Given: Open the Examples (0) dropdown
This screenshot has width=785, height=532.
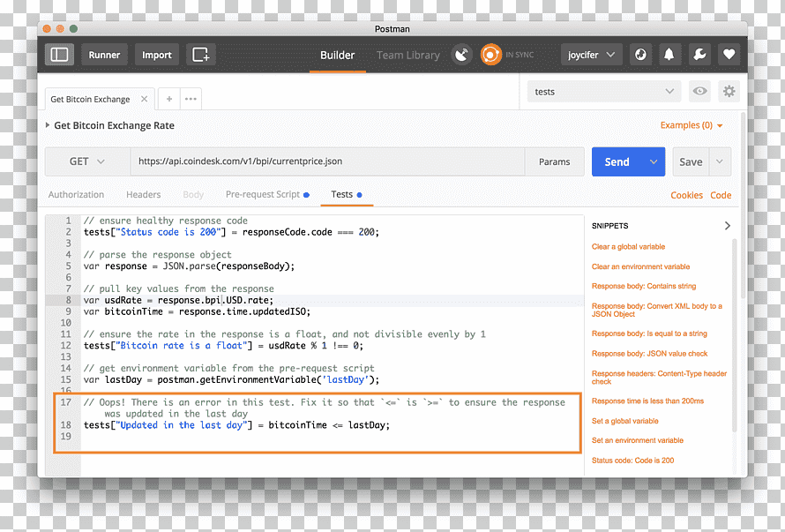Looking at the screenshot, I should point(692,125).
